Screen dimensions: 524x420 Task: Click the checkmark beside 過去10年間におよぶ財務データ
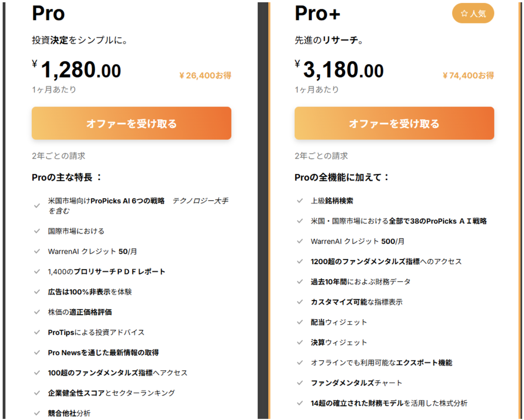click(300, 282)
